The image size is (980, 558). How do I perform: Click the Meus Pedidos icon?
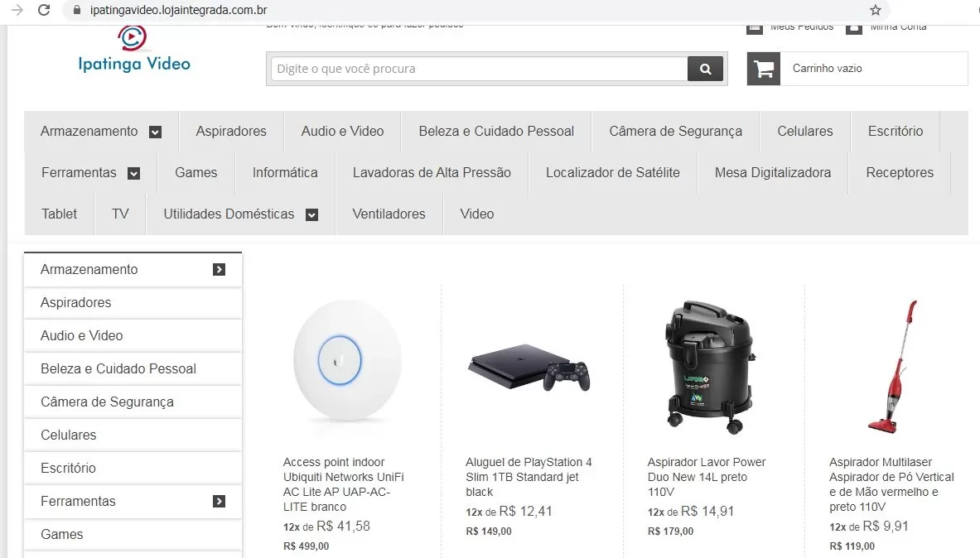pos(755,29)
